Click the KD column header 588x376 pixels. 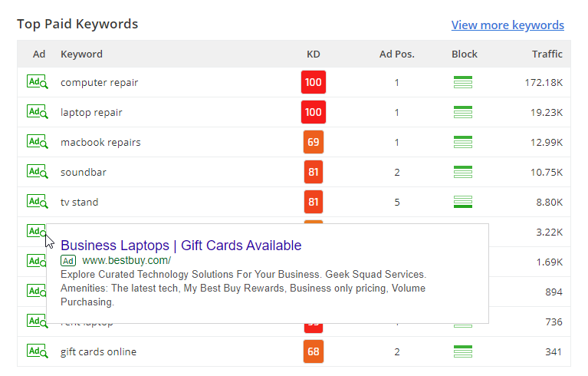pyautogui.click(x=313, y=54)
